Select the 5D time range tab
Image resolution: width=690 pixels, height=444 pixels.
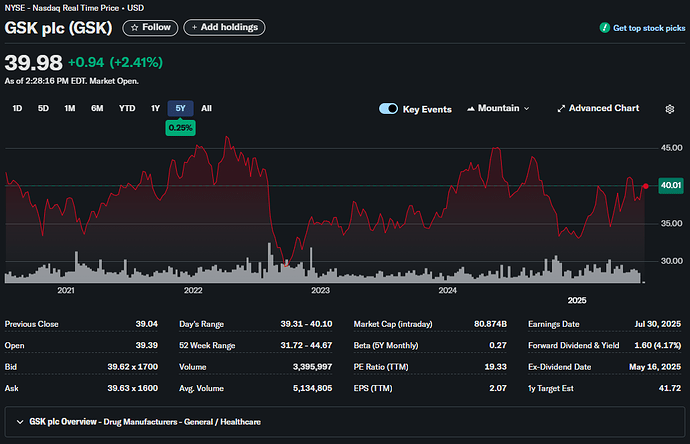(x=43, y=108)
